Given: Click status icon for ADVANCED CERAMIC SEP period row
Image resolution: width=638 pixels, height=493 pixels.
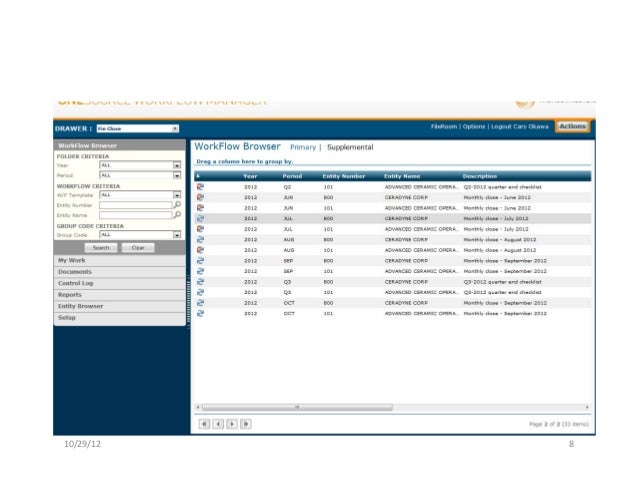Looking at the screenshot, I should (x=200, y=271).
